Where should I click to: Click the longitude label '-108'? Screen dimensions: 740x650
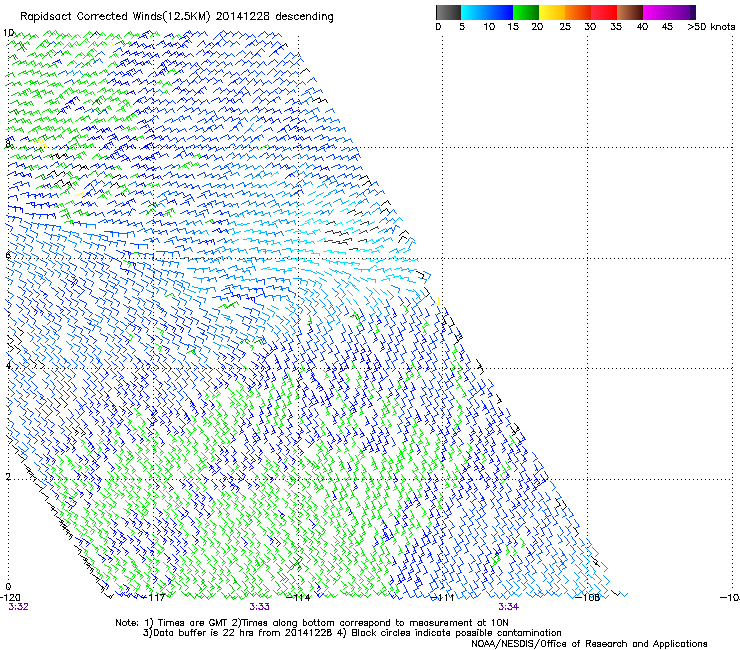tap(588, 597)
